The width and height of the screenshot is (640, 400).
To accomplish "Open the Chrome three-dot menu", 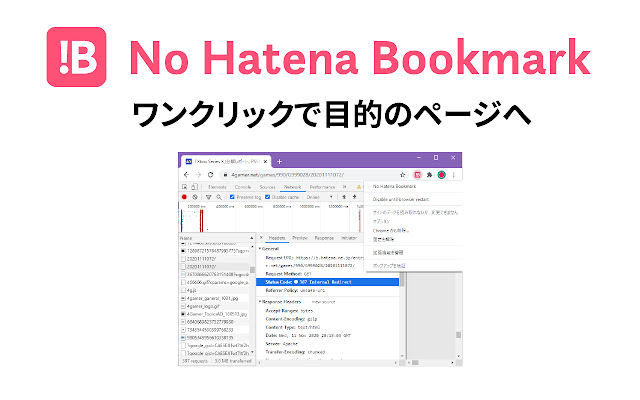I will (454, 175).
